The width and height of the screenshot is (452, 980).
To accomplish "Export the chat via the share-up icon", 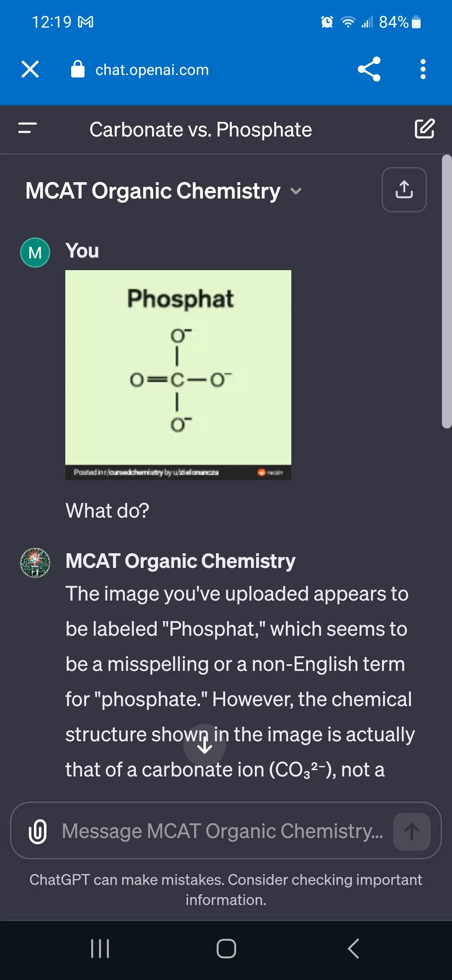I will (x=403, y=189).
